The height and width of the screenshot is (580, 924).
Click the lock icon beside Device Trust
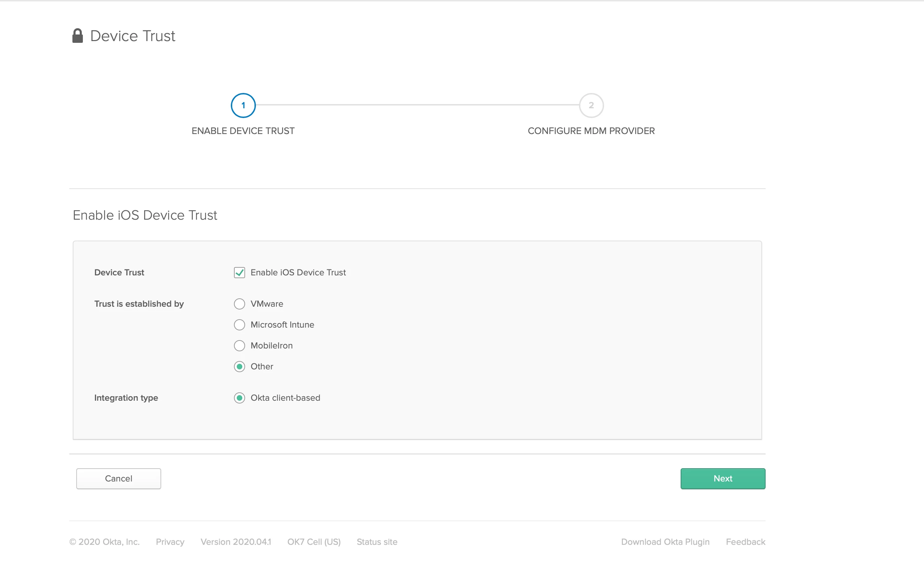(78, 36)
